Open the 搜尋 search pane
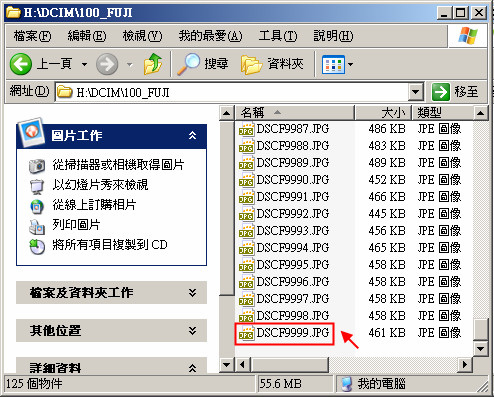 pos(203,64)
